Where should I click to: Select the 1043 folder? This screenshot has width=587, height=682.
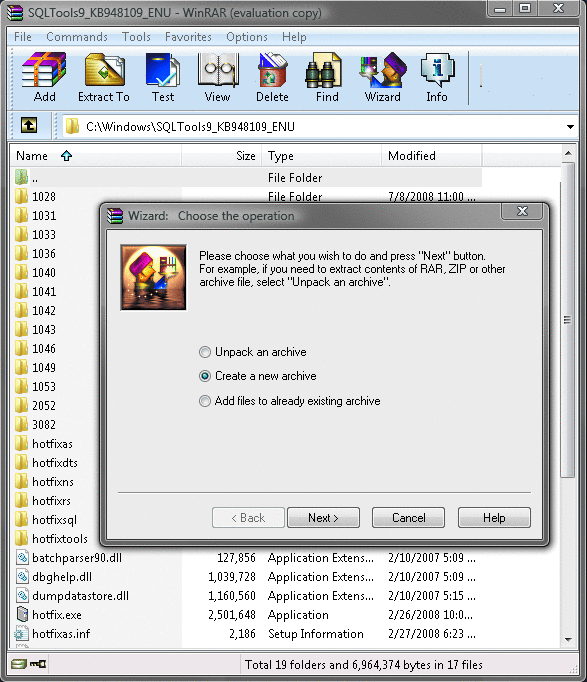tap(36, 330)
